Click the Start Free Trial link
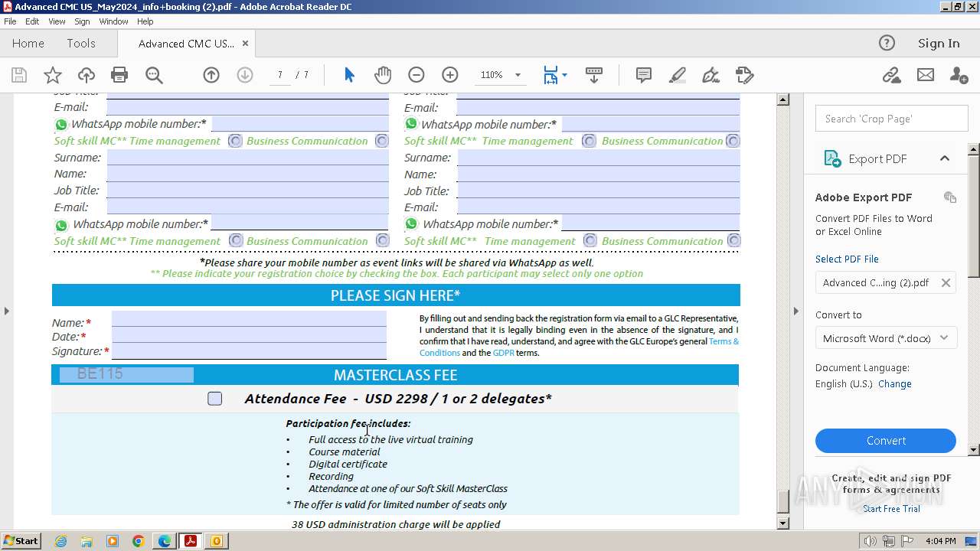Viewport: 980px width, 551px height. tap(891, 509)
